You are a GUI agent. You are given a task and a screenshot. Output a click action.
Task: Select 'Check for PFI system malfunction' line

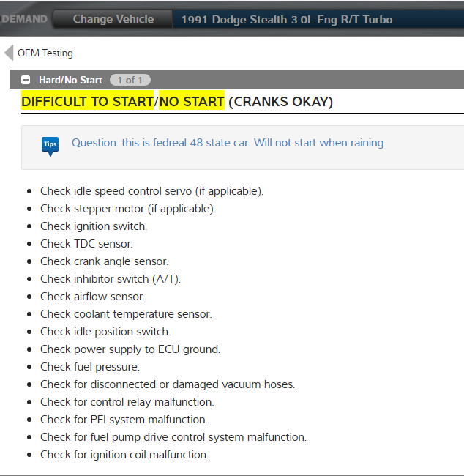pyautogui.click(x=124, y=420)
